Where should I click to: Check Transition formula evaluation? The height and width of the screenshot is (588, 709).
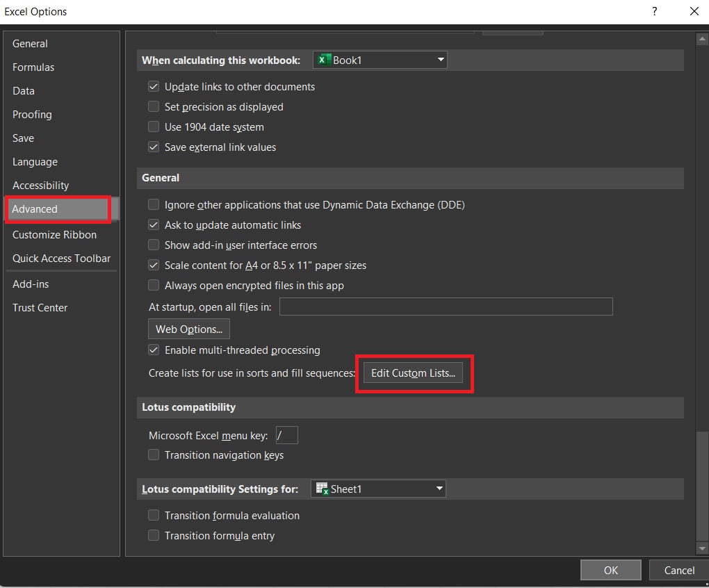pos(154,515)
